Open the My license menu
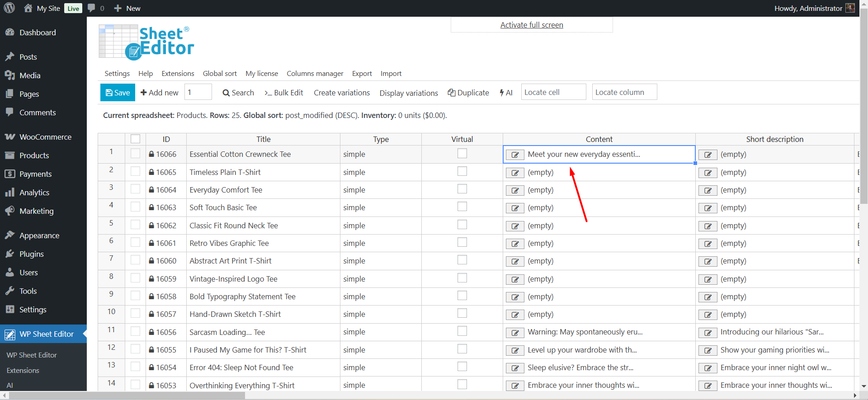868x400 pixels. (x=262, y=73)
